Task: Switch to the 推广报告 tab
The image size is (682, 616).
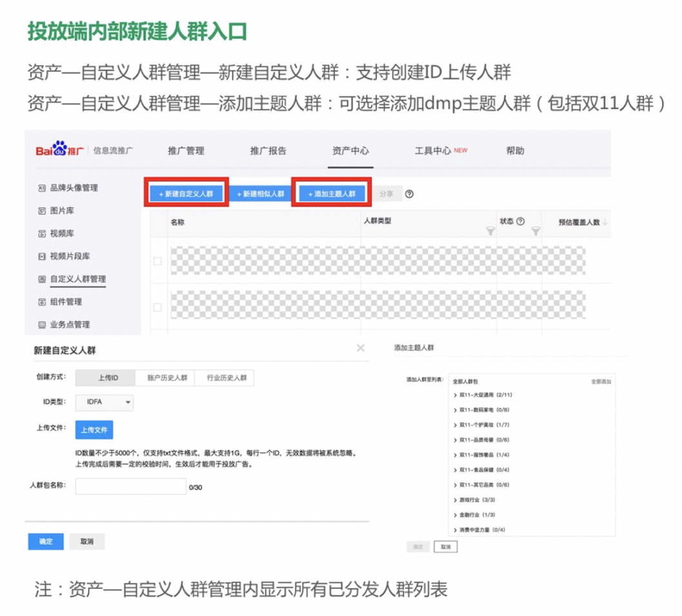Action: point(268,151)
